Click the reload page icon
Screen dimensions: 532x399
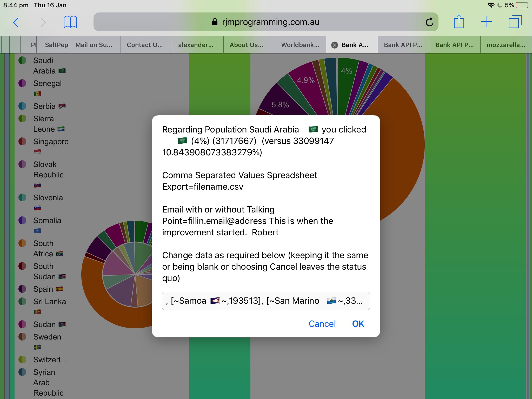click(429, 22)
